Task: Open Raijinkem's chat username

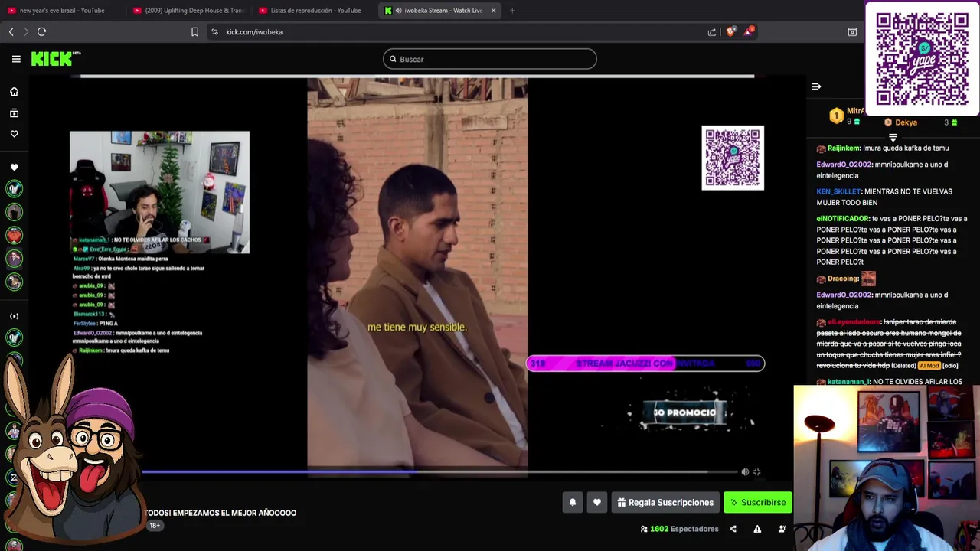Action: 844,148
